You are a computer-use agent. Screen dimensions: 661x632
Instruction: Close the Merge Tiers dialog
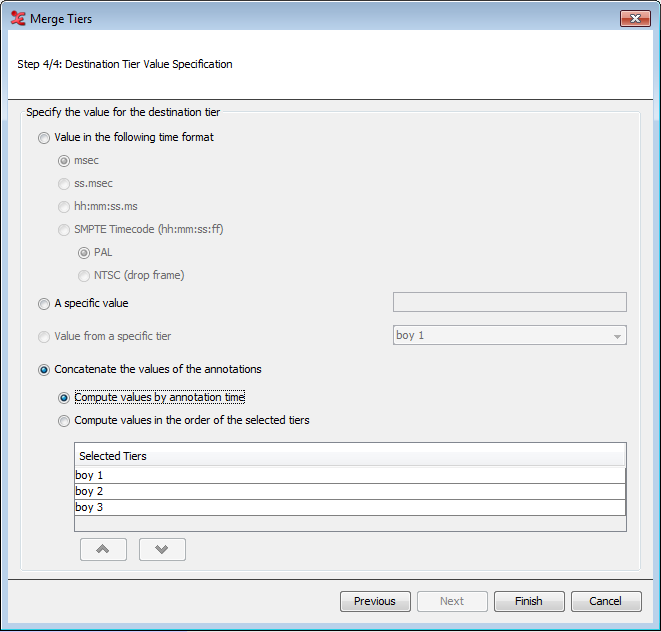tap(635, 19)
